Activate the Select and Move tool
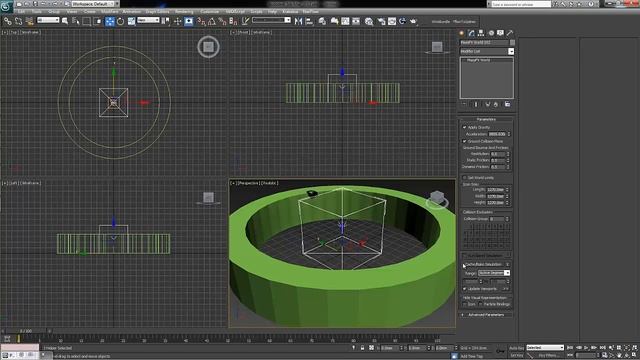 tap(109, 21)
